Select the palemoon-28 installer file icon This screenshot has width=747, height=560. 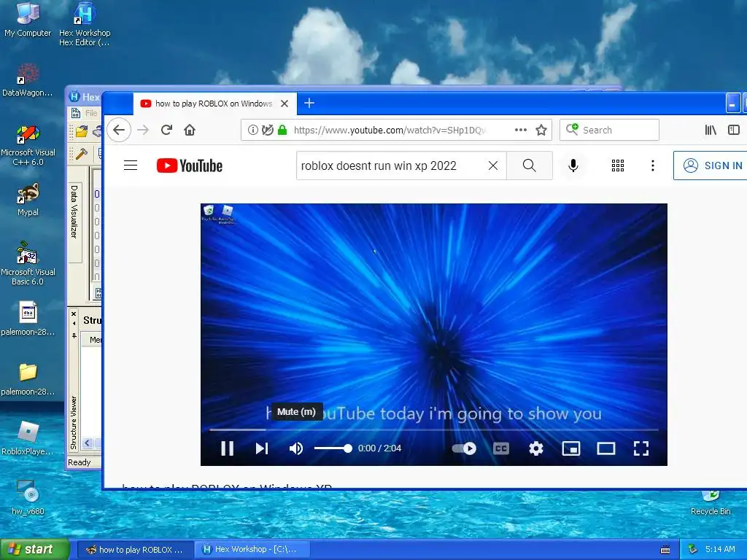[28, 318]
